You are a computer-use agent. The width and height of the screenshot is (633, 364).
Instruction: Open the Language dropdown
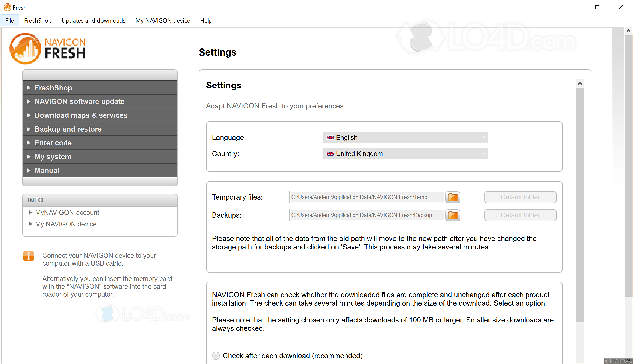405,138
